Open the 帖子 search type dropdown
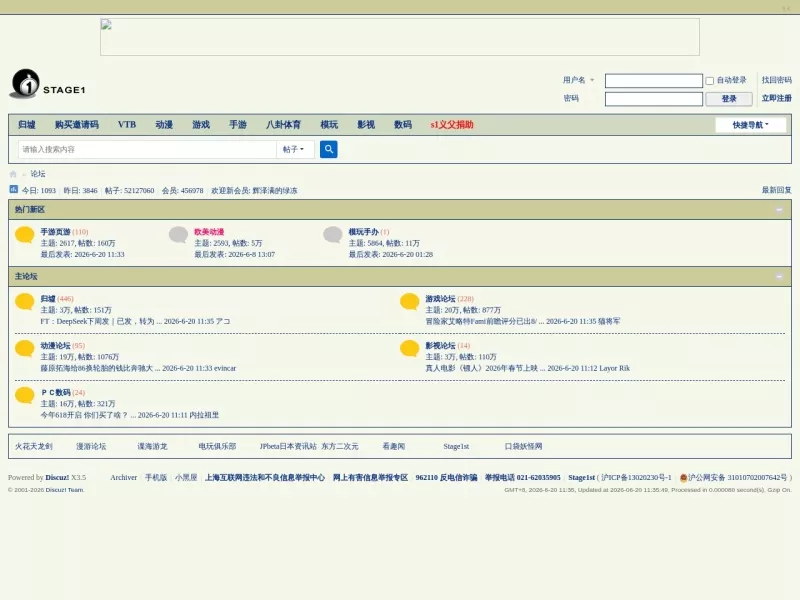The image size is (800, 600). coord(293,149)
